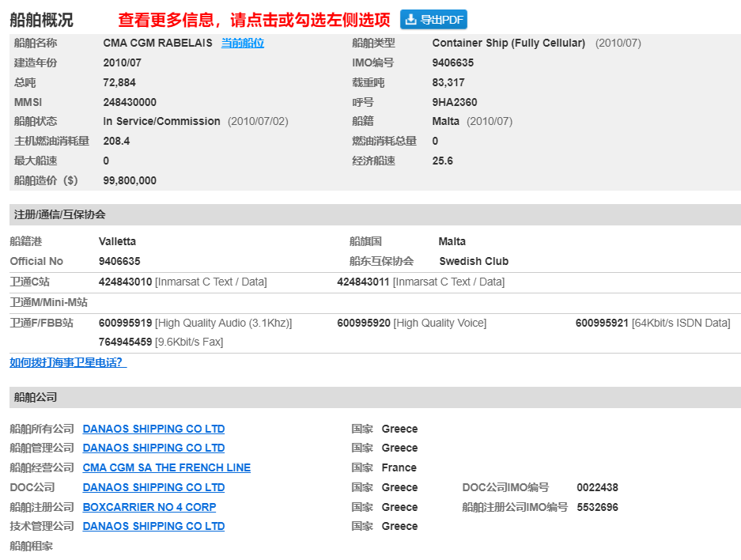Click the download icon in 导出PDF button

[410, 19]
